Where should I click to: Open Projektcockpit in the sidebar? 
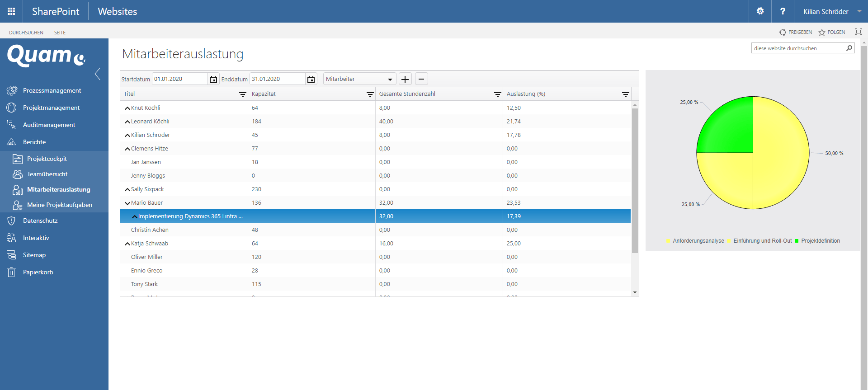(47, 159)
